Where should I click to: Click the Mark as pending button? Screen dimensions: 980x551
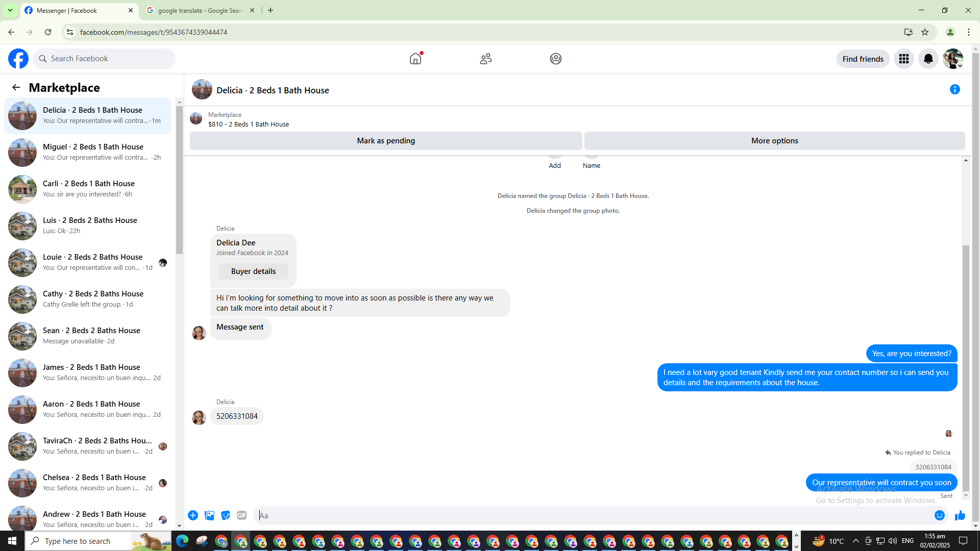pyautogui.click(x=386, y=141)
